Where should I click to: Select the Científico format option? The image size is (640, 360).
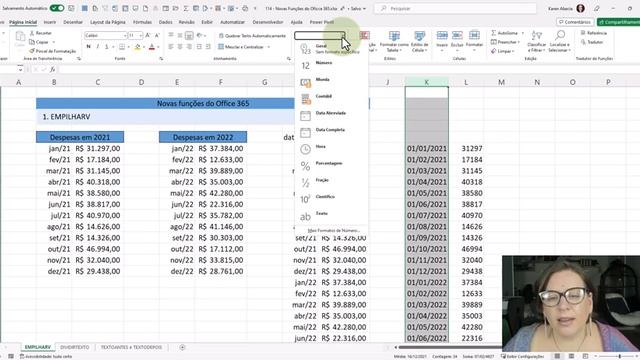[x=331, y=199]
